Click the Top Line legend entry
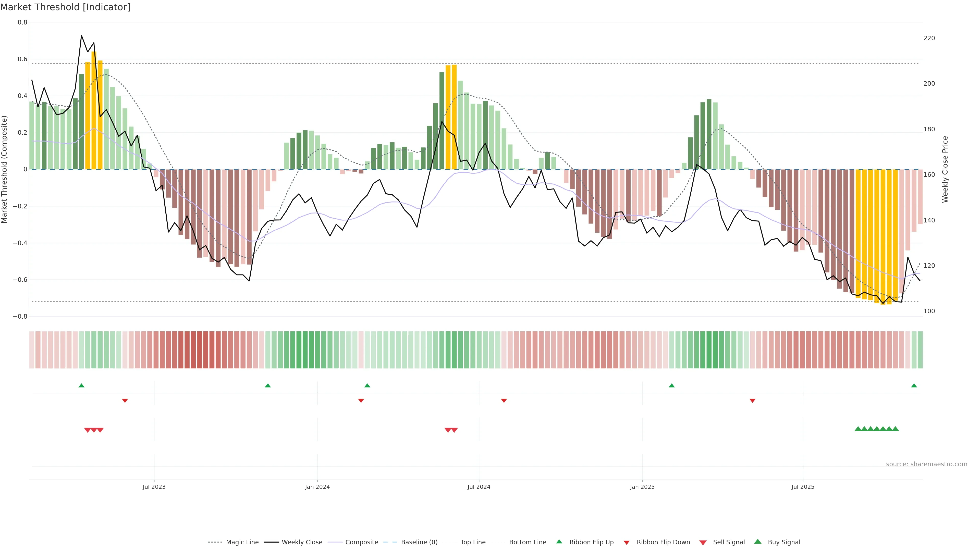This screenshot has height=551, width=980. (473, 542)
